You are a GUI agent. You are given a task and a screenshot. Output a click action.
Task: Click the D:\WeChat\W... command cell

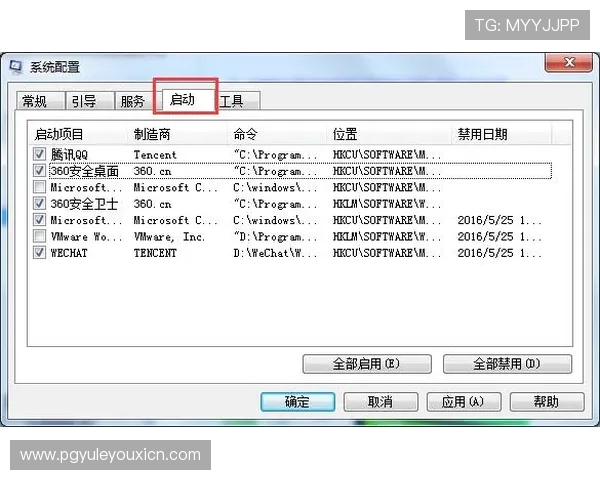click(x=275, y=253)
